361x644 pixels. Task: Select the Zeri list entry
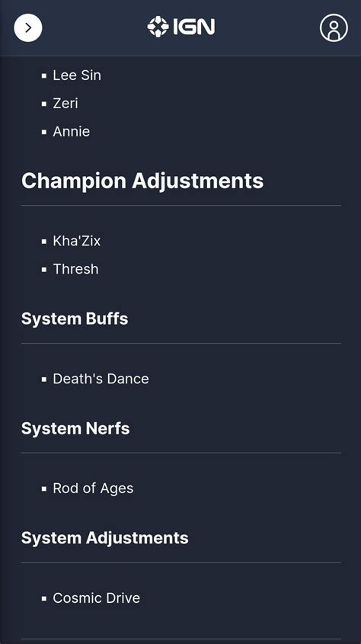point(65,104)
